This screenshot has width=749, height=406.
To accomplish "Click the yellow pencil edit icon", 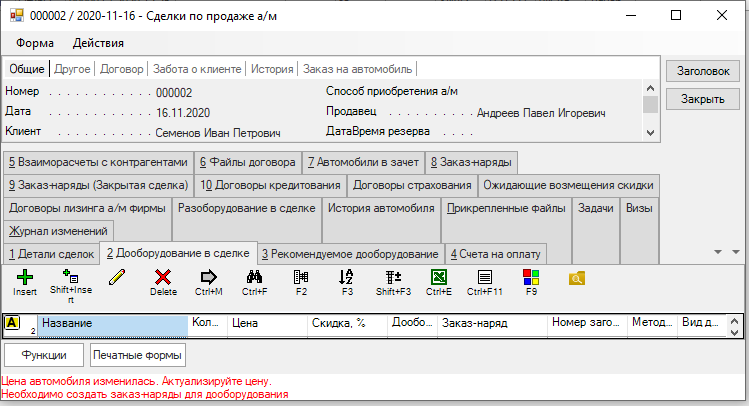I will point(118,277).
